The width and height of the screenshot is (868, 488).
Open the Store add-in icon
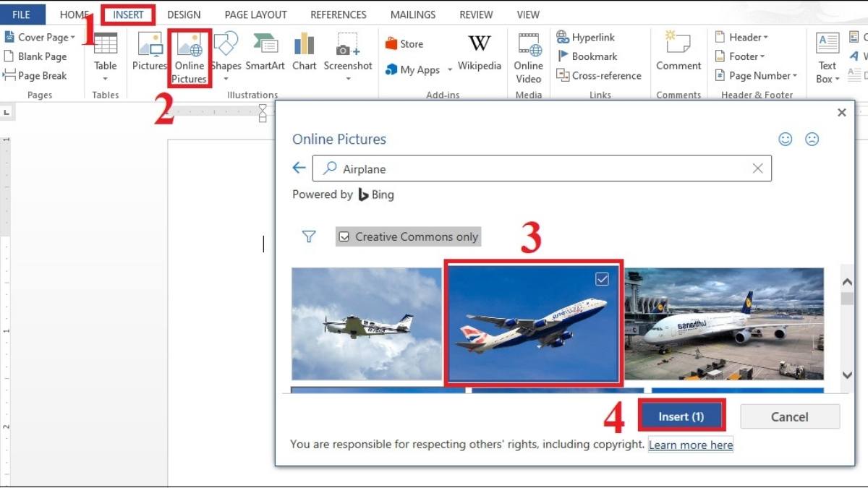(405, 43)
